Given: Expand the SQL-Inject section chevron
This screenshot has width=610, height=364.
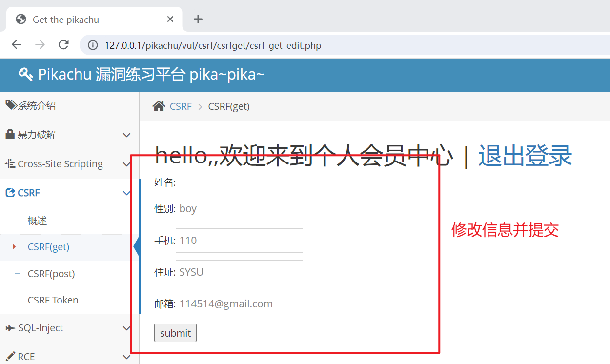Looking at the screenshot, I should (x=126, y=328).
